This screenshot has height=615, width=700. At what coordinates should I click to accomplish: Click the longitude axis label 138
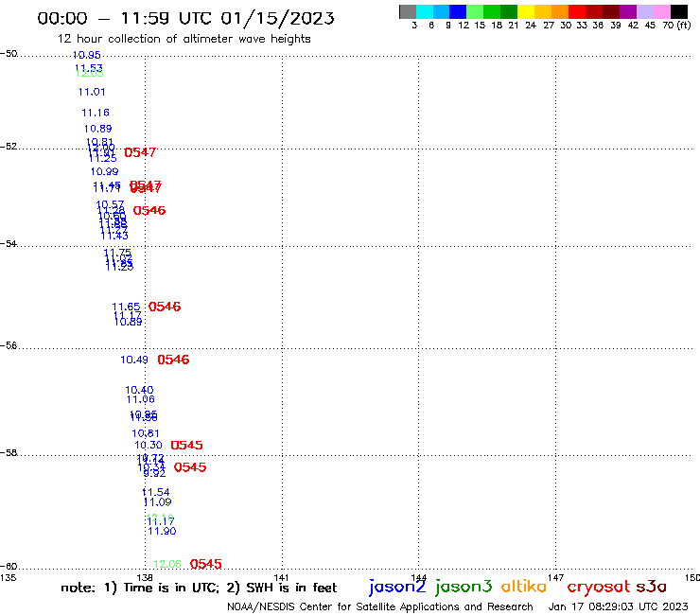click(145, 577)
